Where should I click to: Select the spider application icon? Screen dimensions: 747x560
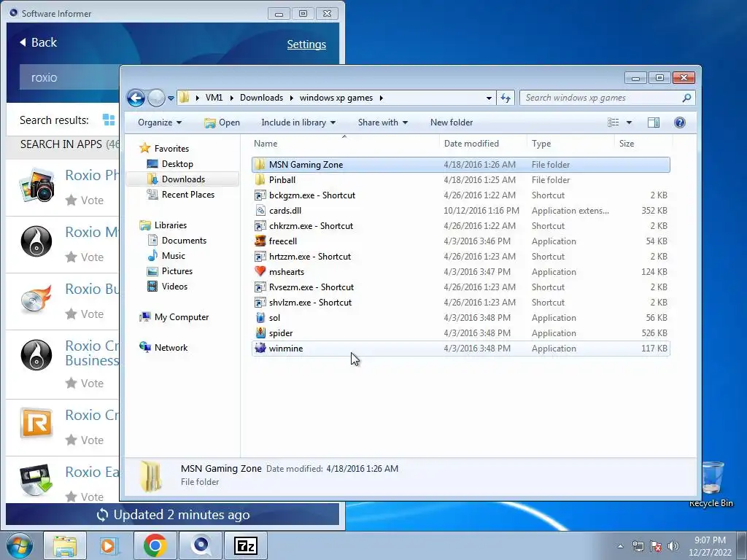(x=260, y=332)
